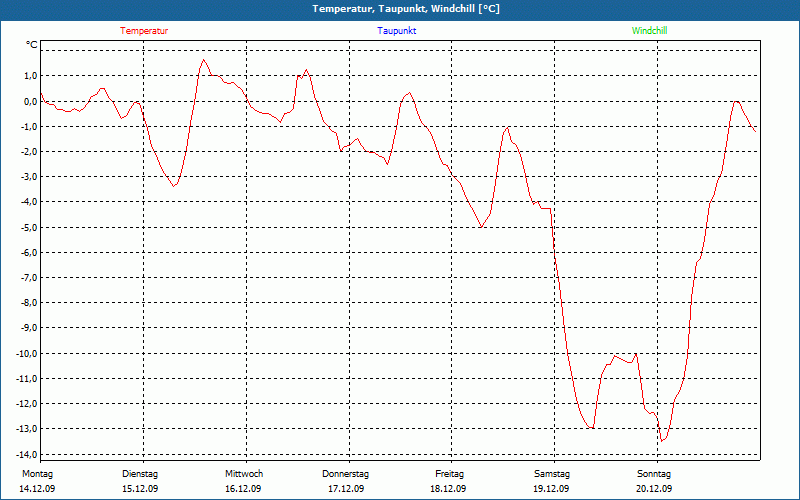This screenshot has height=500, width=800.
Task: Click the 19.12.09 date label
Action: [x=551, y=489]
